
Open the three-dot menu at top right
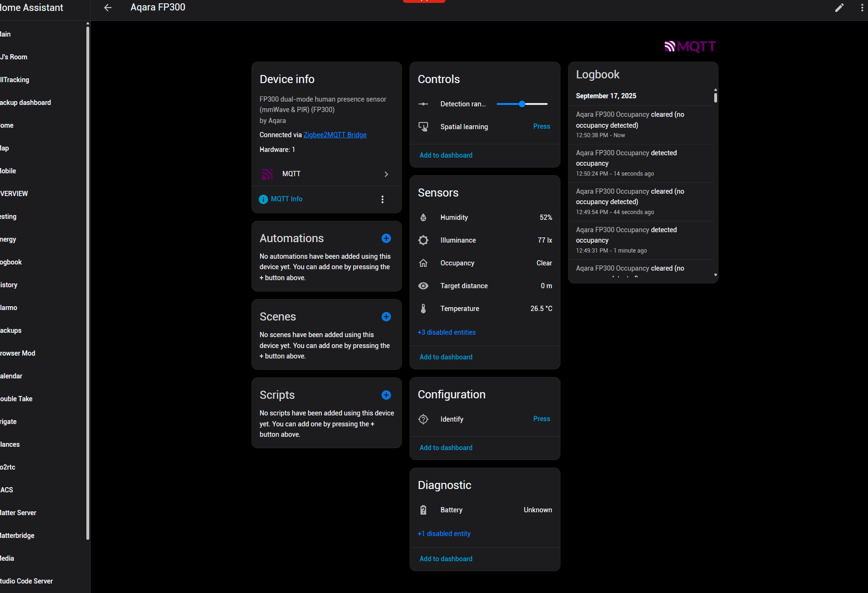(x=862, y=8)
